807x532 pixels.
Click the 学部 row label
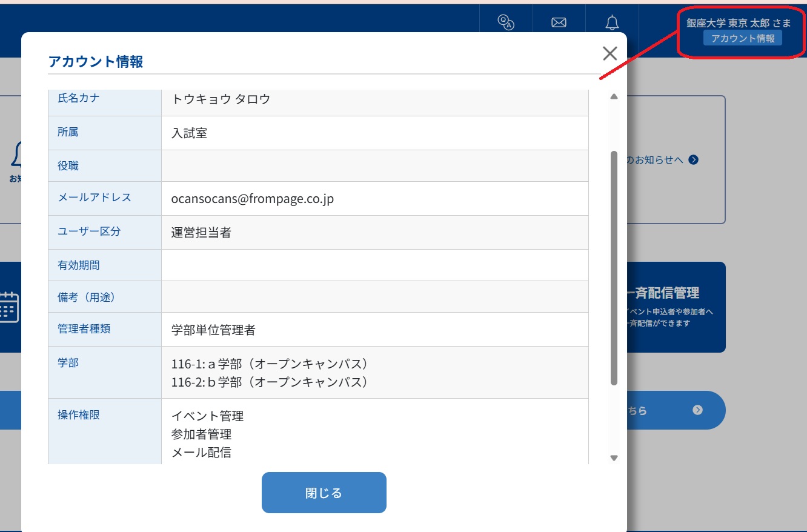pyautogui.click(x=68, y=363)
